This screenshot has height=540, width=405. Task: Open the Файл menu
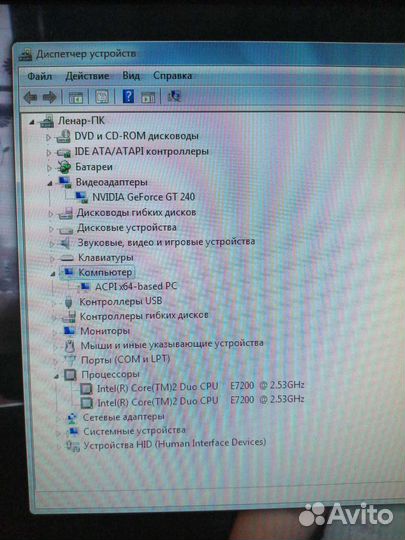tap(40, 76)
